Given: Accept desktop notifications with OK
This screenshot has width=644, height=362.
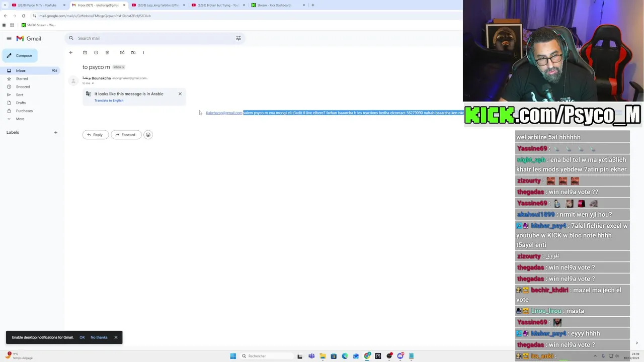Looking at the screenshot, I should pos(82,337).
